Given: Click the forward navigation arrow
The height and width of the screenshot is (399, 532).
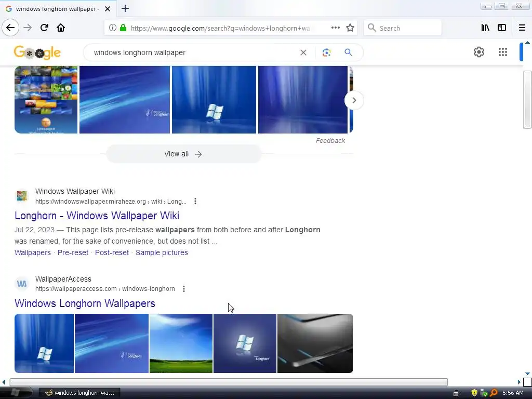Looking at the screenshot, I should [x=28, y=28].
